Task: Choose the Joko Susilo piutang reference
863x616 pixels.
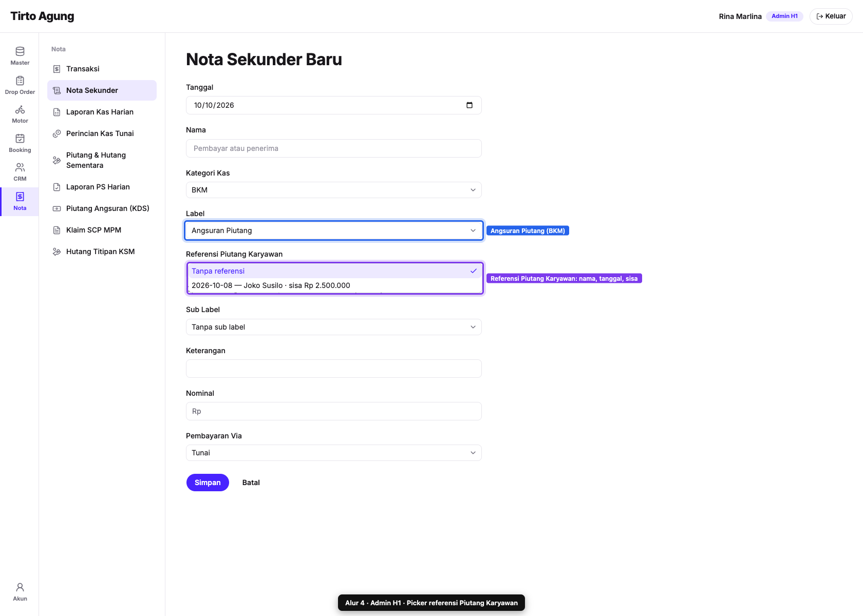Action: 334,285
